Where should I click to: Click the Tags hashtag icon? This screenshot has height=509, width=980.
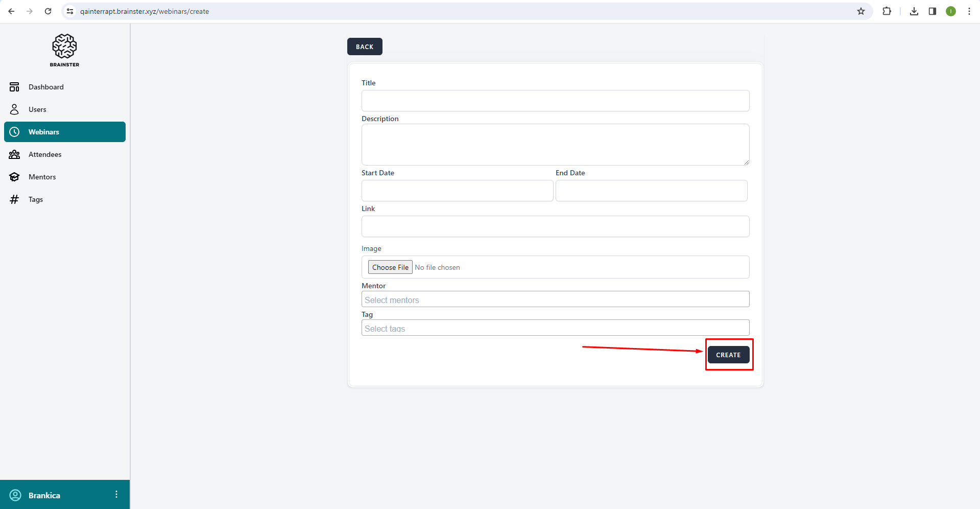14,199
